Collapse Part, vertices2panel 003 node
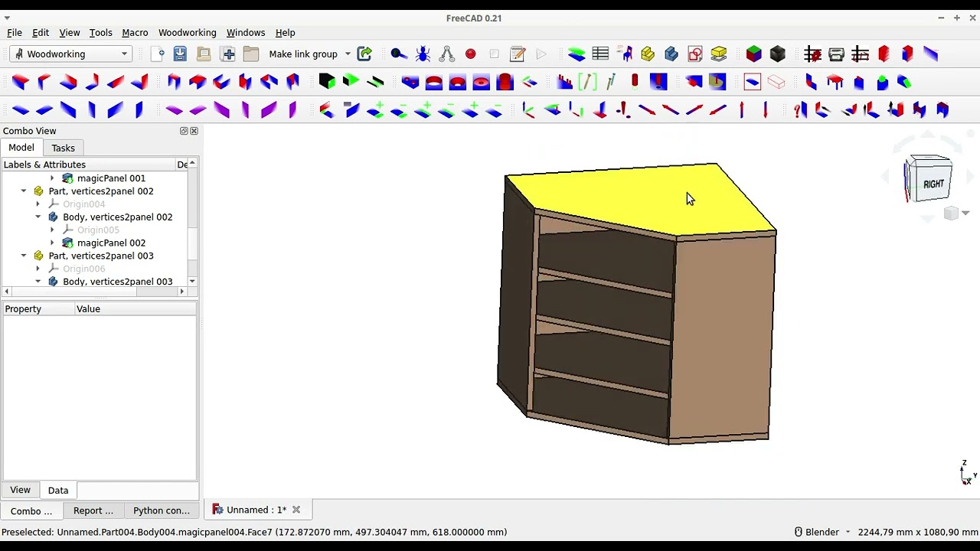This screenshot has width=980, height=551. (x=24, y=256)
